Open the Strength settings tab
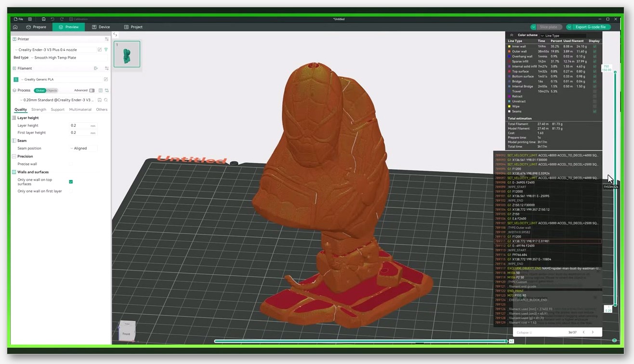Screen dimensions: 634x364 tap(39, 110)
